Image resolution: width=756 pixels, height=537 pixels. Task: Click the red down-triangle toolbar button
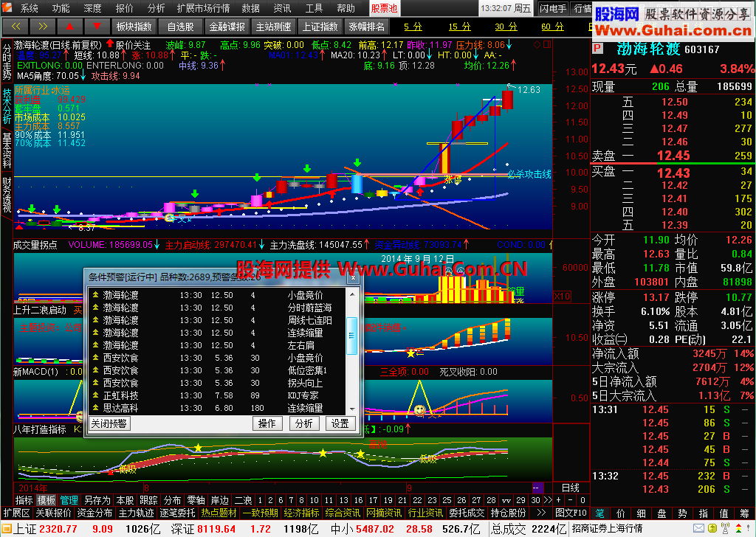pos(97,27)
